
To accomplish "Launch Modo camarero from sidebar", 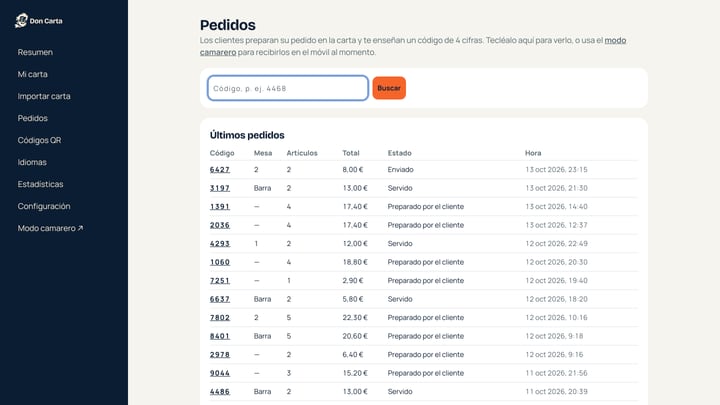I will tap(51, 228).
